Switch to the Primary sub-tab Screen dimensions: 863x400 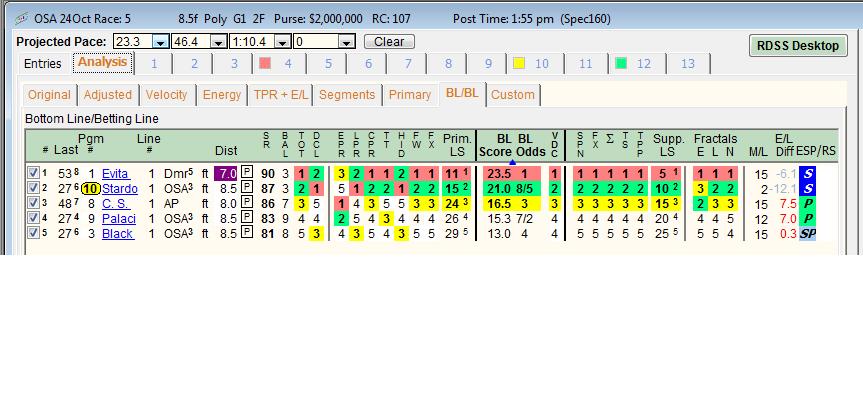coord(410,95)
